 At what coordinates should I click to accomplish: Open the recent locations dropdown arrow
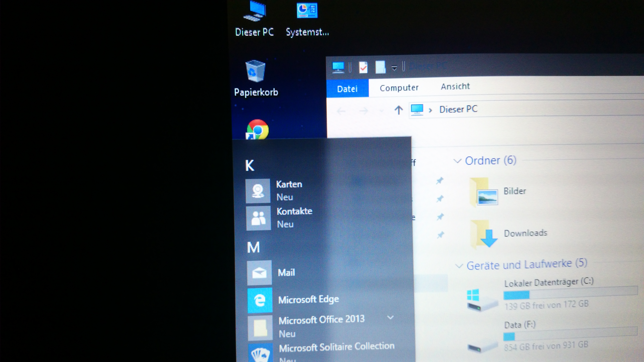pos(381,111)
